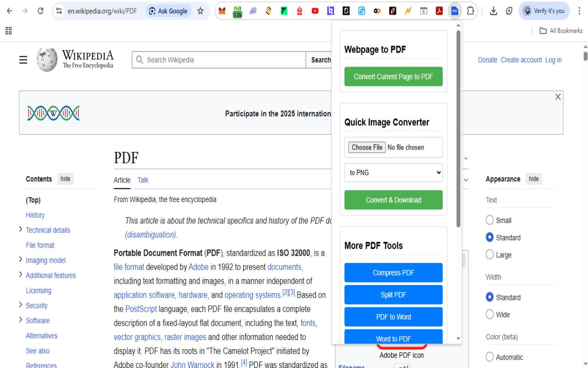This screenshot has width=588, height=368.
Task: Select Automatic color scheme
Action: (490, 357)
